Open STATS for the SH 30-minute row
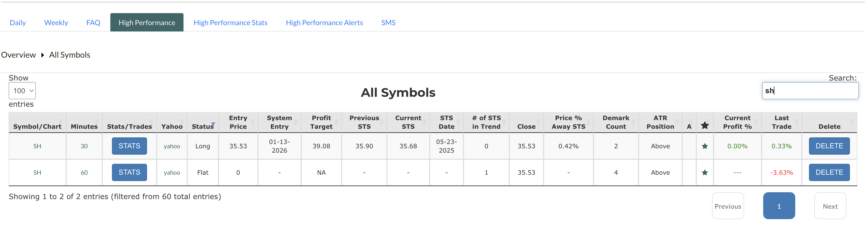Screen dimensions: 868x226 tap(129, 146)
